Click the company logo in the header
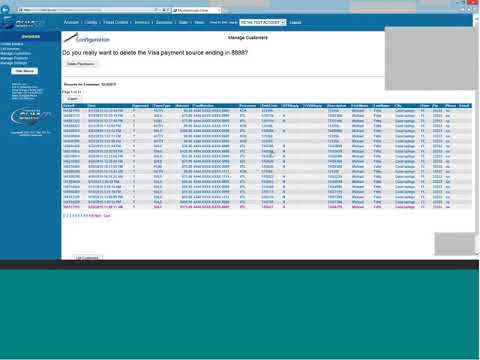 point(23,23)
